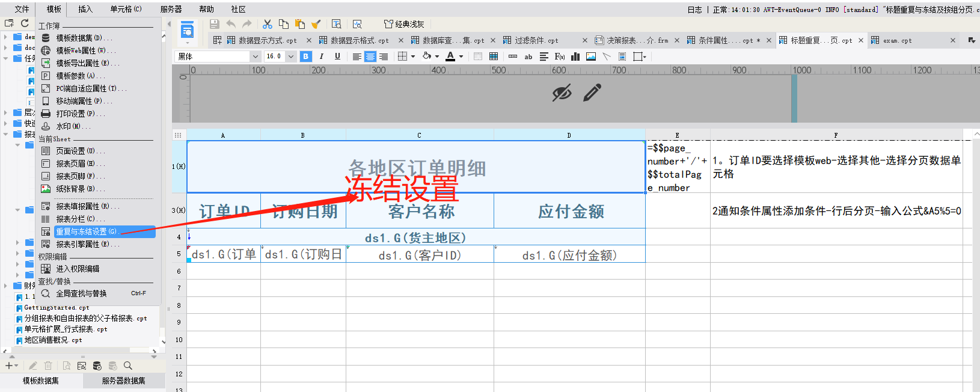The width and height of the screenshot is (980, 392).
Task: Open the font color dropdown arrow
Action: click(461, 57)
